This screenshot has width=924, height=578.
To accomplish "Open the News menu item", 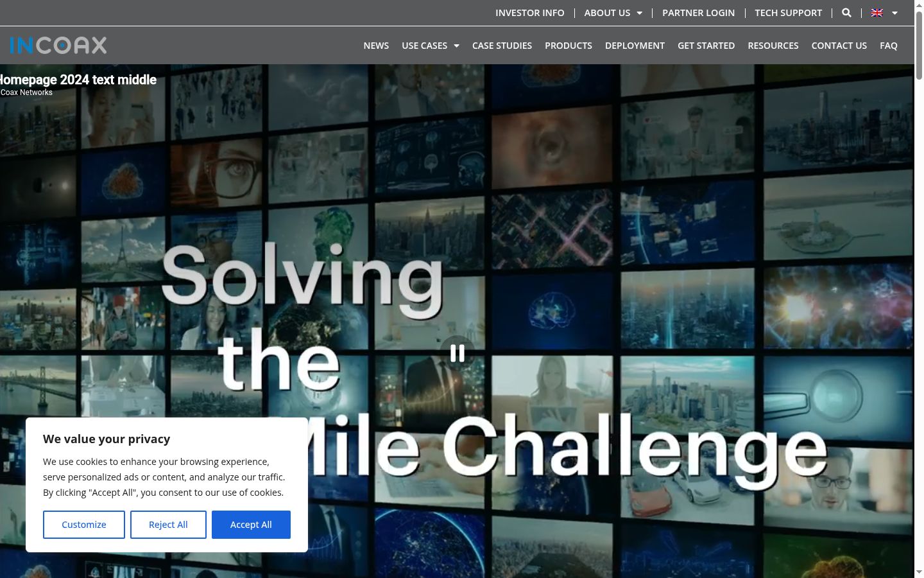I will tap(376, 46).
